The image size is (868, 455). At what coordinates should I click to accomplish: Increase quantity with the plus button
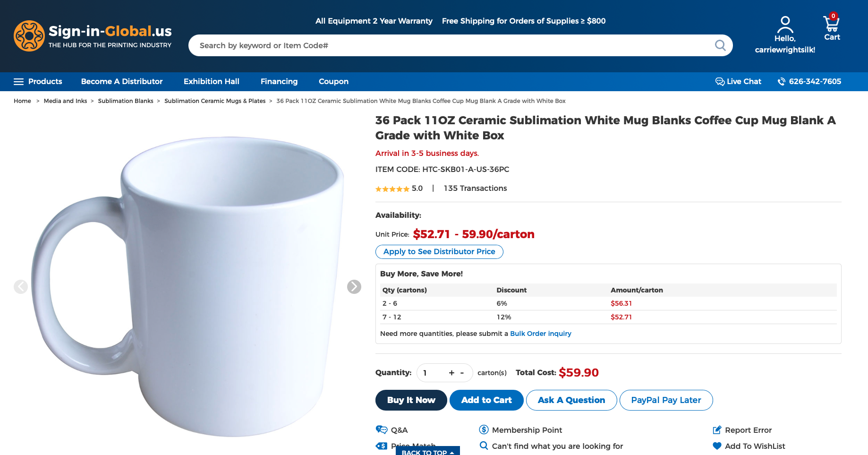451,373
